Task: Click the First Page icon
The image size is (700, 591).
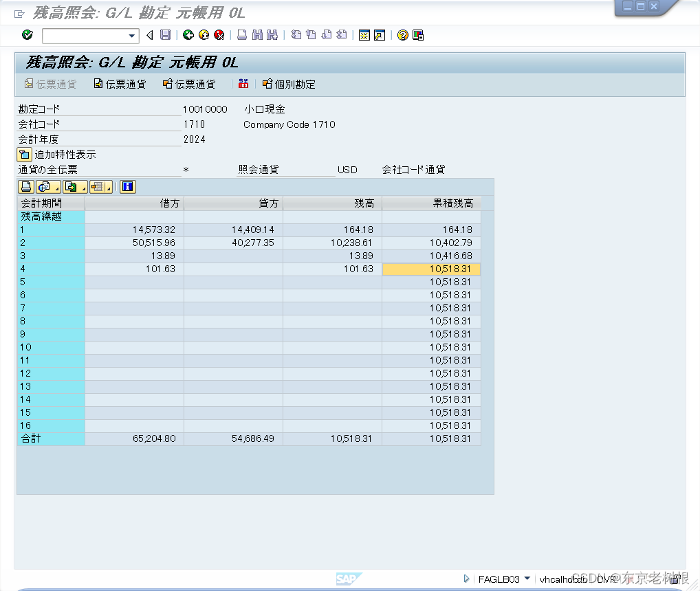Action: point(296,35)
